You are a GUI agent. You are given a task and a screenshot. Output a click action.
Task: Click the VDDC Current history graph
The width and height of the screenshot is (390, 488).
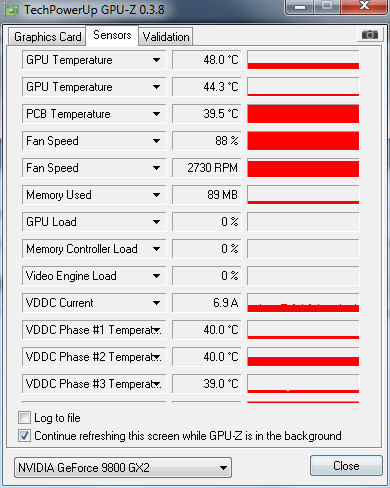tap(303, 303)
